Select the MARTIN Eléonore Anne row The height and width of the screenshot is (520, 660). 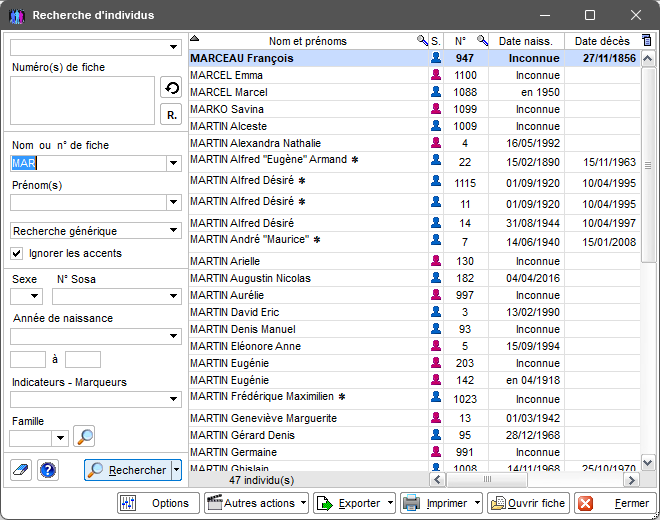pos(415,346)
